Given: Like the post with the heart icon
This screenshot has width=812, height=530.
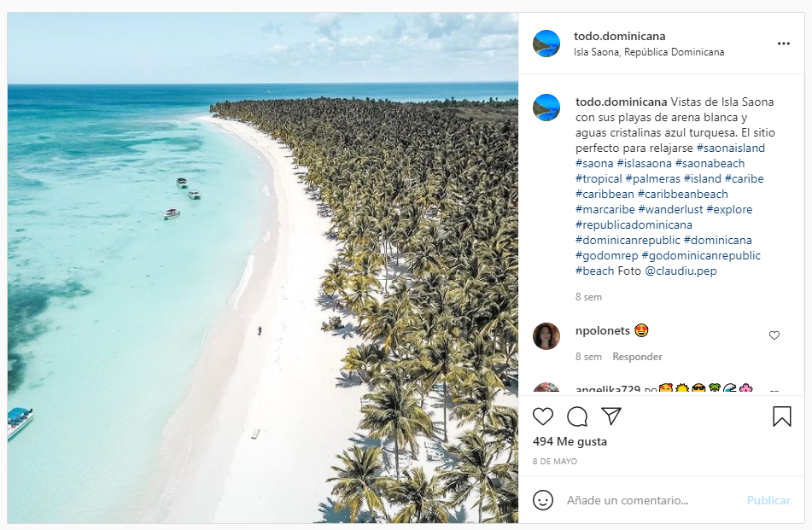Looking at the screenshot, I should tap(543, 416).
